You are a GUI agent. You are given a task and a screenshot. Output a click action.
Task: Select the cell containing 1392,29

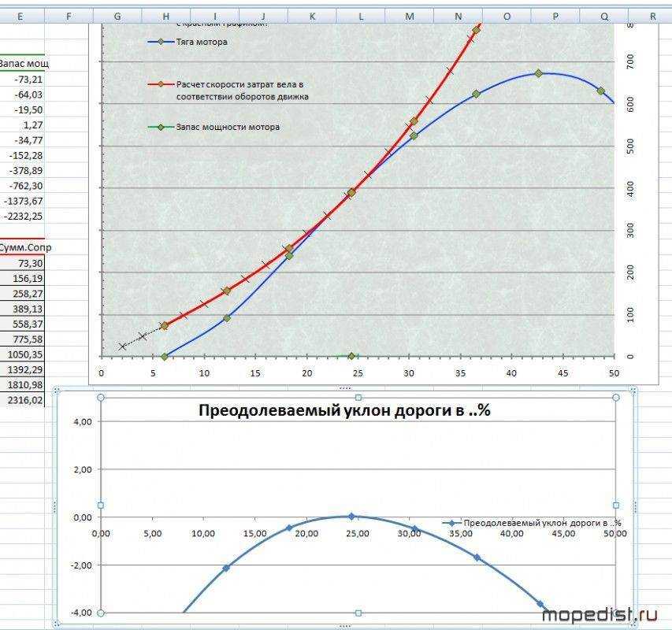pos(22,369)
